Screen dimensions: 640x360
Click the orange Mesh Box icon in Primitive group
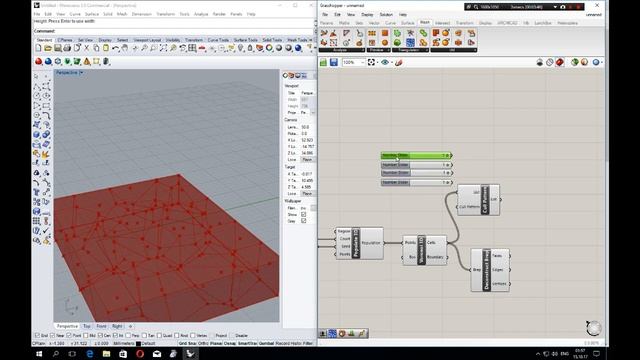pyautogui.click(x=384, y=33)
